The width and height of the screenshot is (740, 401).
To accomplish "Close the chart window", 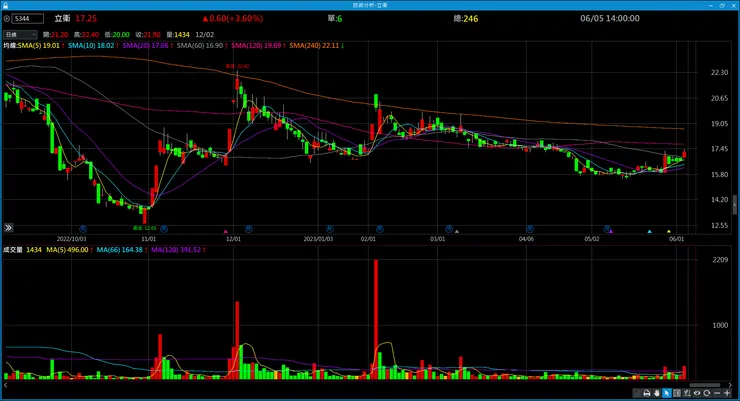I will coord(733,5).
